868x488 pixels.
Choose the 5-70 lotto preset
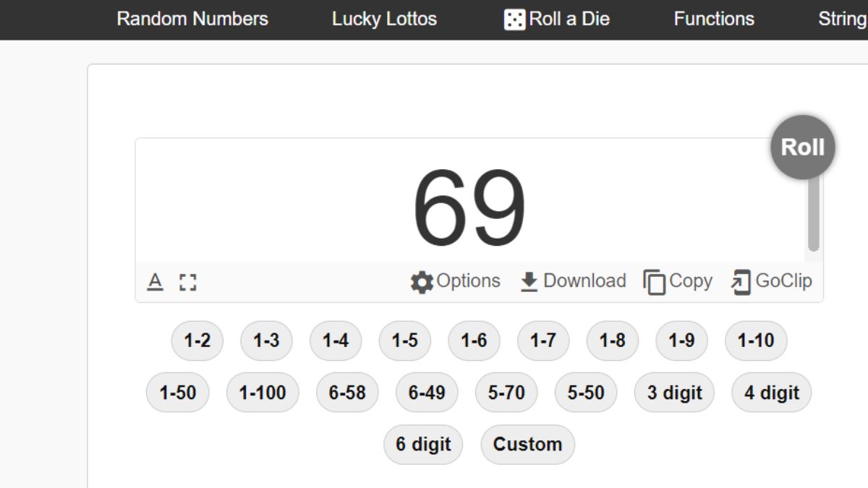(x=506, y=393)
